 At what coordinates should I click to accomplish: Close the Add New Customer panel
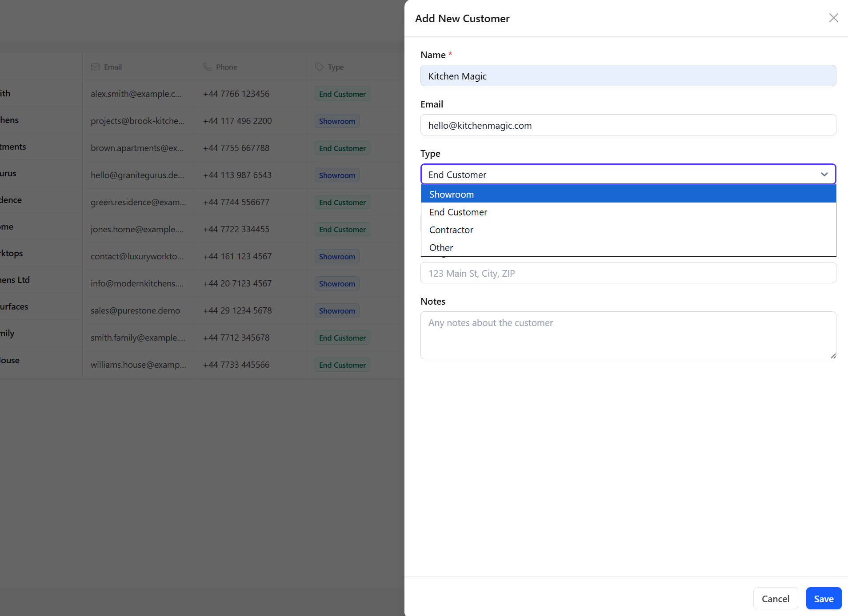[x=833, y=18]
